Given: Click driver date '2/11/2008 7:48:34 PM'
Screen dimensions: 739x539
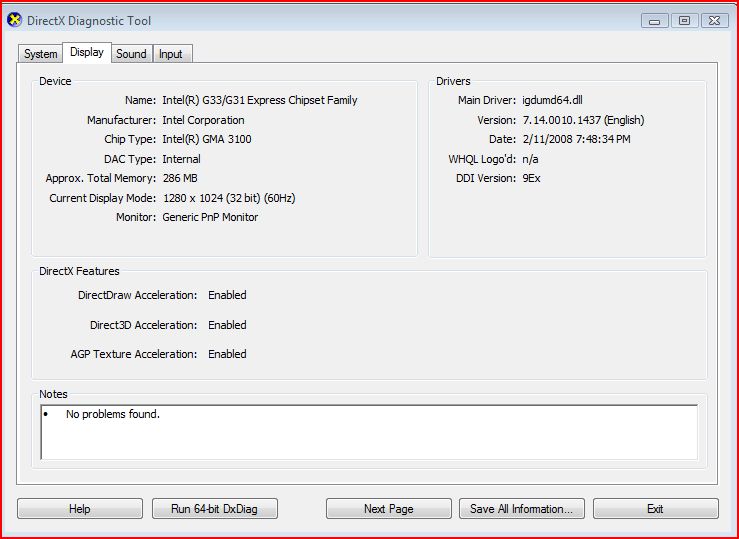Looking at the screenshot, I should 576,139.
